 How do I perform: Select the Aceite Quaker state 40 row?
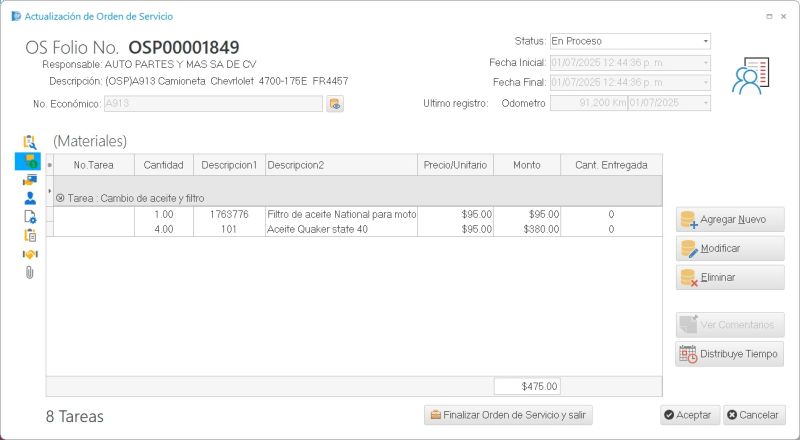click(x=355, y=229)
